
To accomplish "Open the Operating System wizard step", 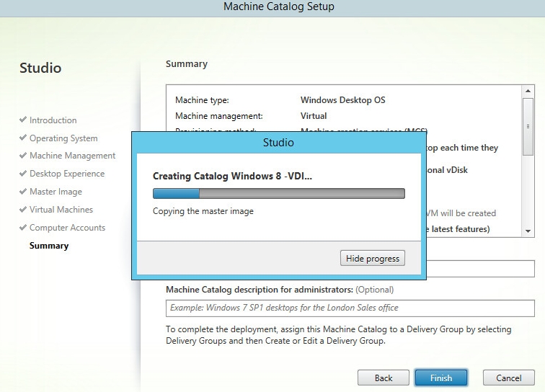I will pos(63,138).
